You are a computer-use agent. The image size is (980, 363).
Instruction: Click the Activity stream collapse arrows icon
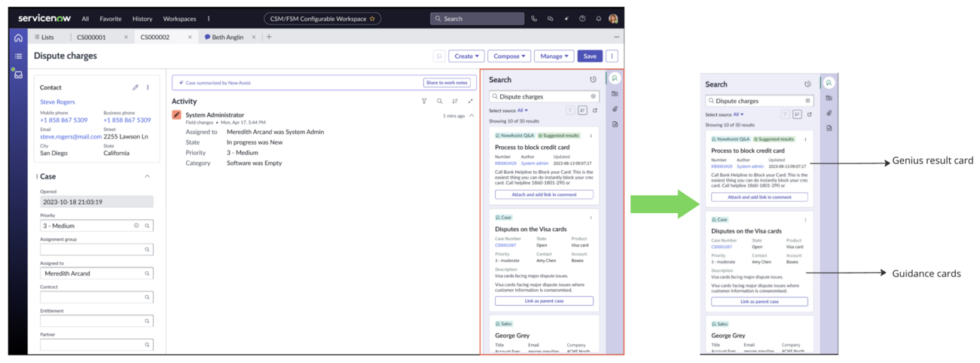[471, 101]
